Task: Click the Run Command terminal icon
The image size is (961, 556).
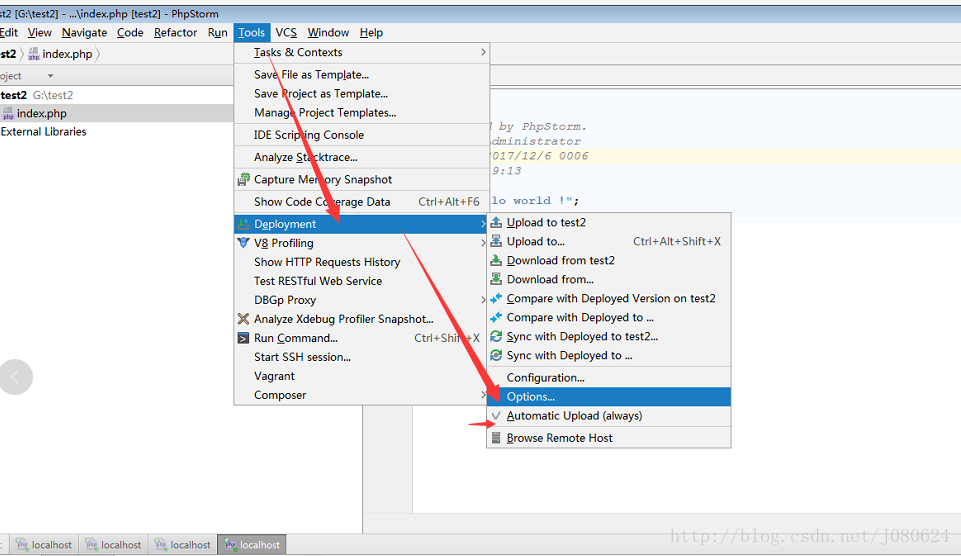Action: pos(243,338)
